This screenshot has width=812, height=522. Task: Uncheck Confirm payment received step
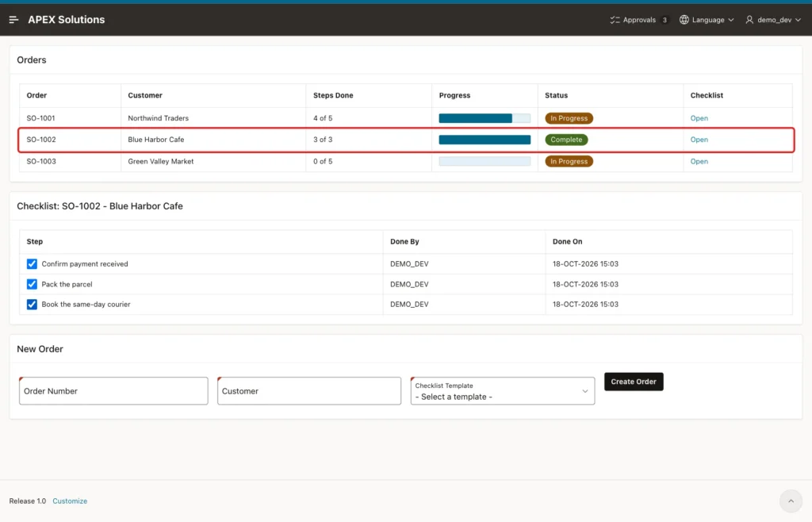point(32,263)
